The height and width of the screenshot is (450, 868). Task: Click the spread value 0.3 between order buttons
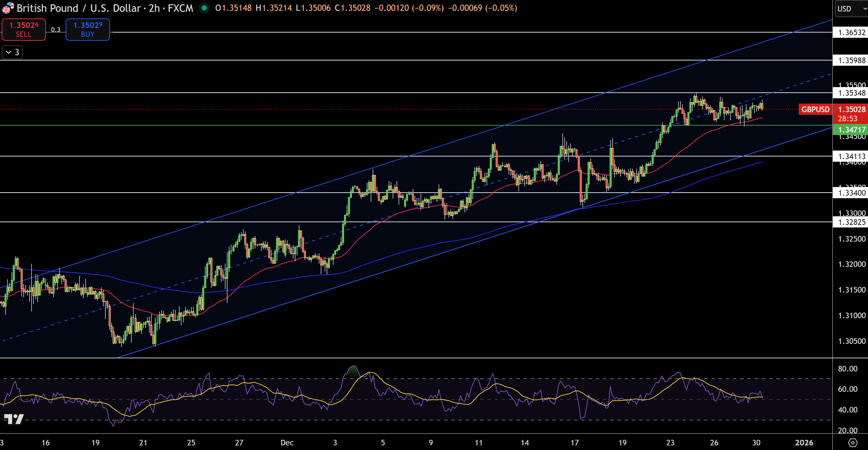tap(55, 30)
